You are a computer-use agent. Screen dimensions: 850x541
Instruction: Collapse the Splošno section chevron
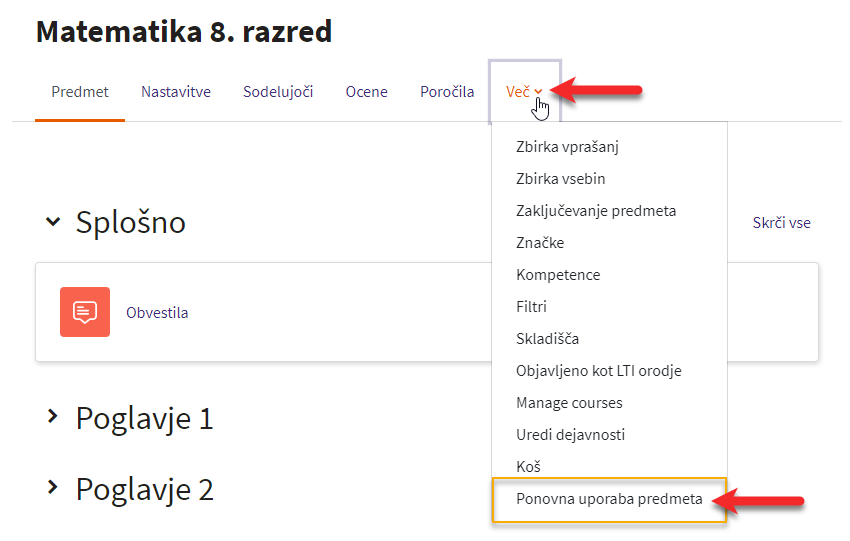tap(53, 221)
